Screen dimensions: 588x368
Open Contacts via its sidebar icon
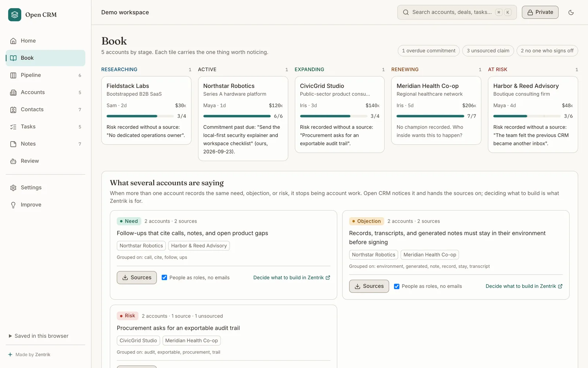pos(13,110)
